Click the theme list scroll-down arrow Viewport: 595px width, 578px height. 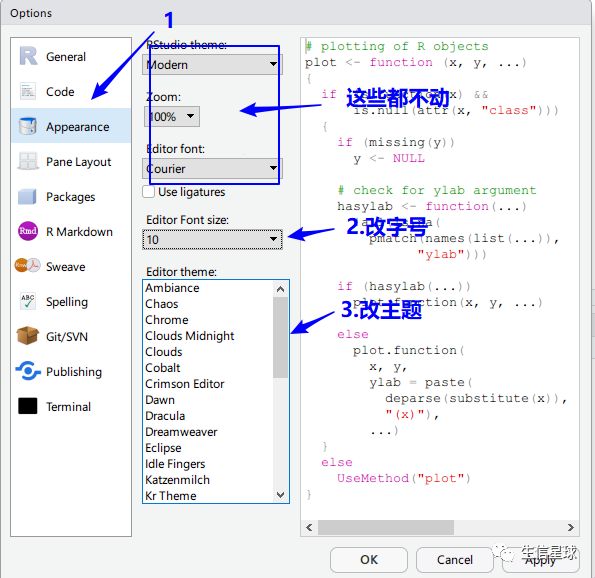(x=280, y=495)
